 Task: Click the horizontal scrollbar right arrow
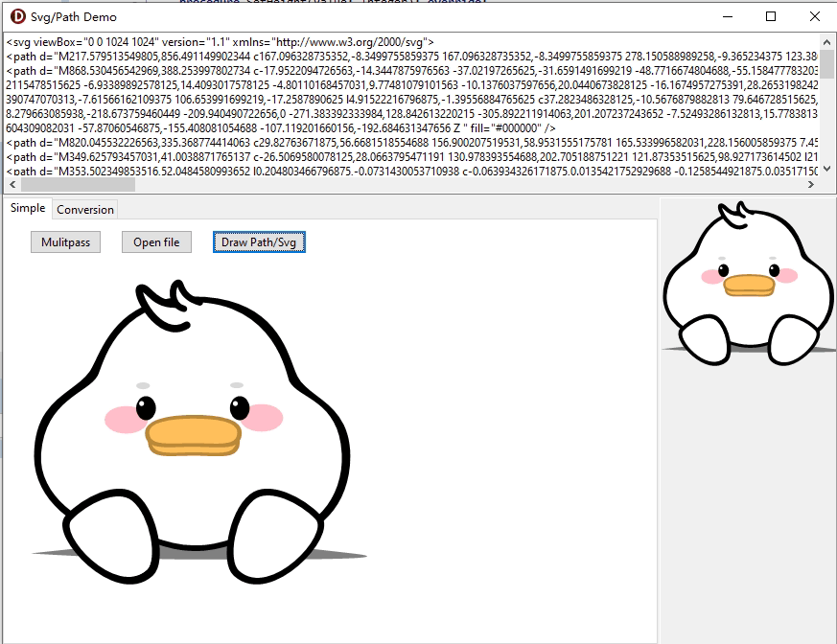(x=811, y=185)
